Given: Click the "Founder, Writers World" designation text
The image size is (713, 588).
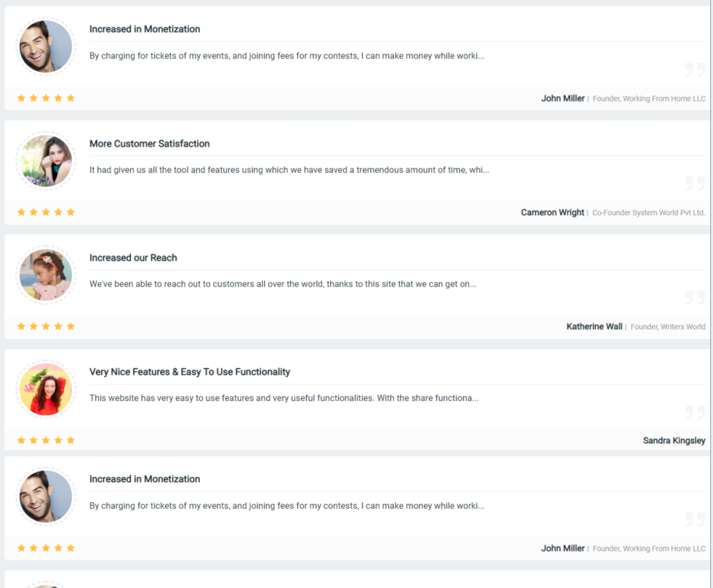Looking at the screenshot, I should (668, 327).
